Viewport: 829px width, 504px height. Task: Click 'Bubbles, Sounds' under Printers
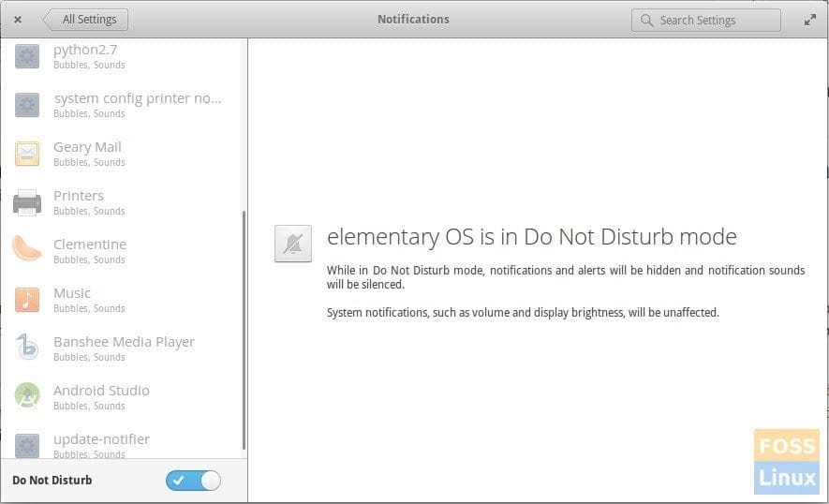coord(89,211)
